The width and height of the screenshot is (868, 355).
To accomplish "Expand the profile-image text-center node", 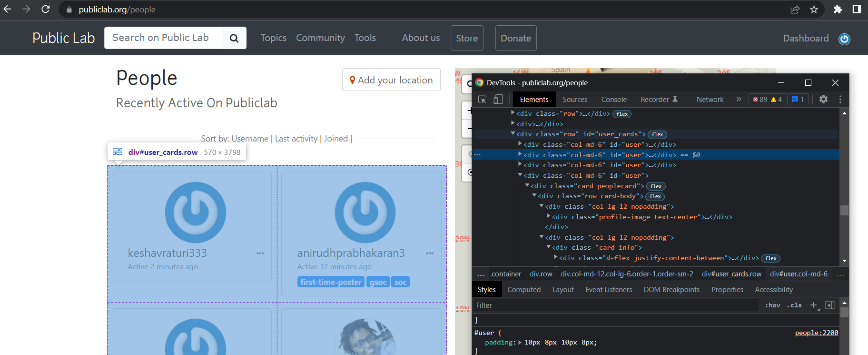I will pos(549,216).
